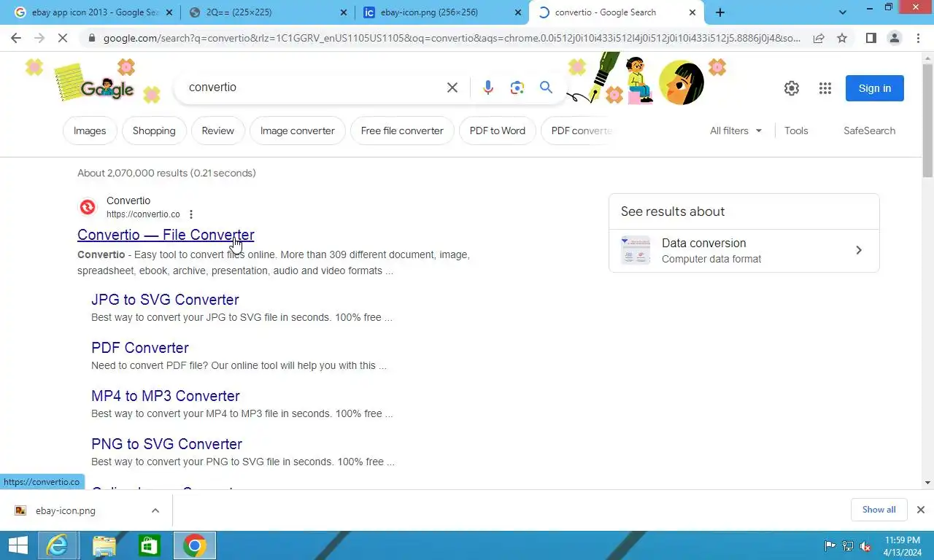Bookmark this page with star icon
The width and height of the screenshot is (934, 560).
[842, 38]
